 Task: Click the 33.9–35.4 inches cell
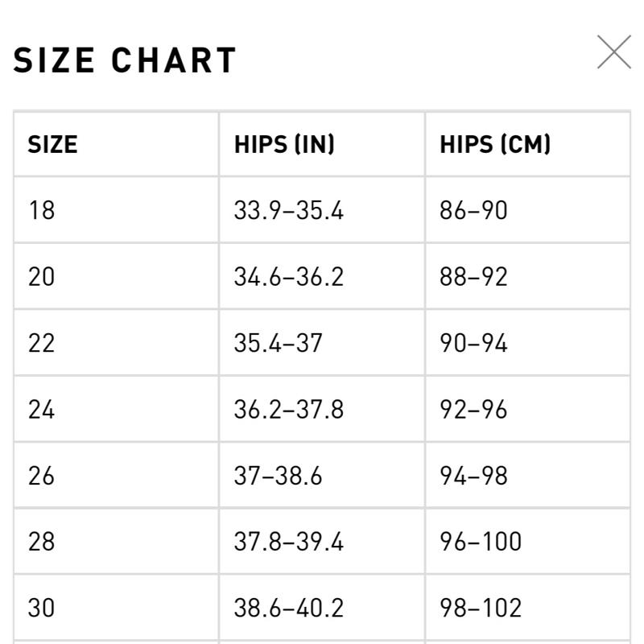point(322,210)
